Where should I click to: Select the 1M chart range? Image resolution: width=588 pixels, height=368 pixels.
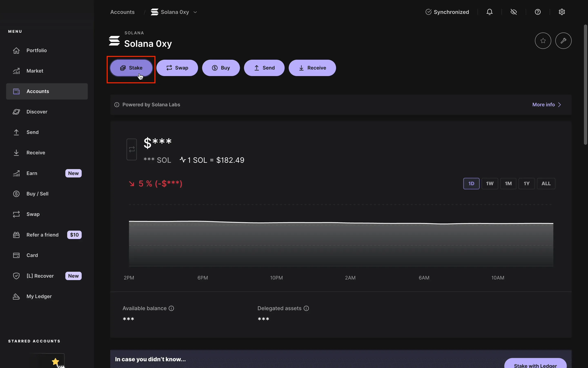[508, 184]
